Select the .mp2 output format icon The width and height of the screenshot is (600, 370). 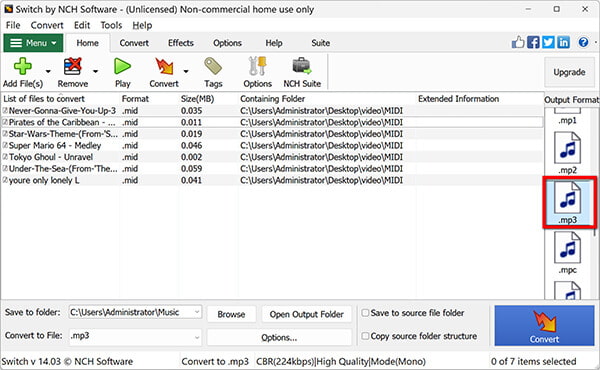click(x=567, y=148)
